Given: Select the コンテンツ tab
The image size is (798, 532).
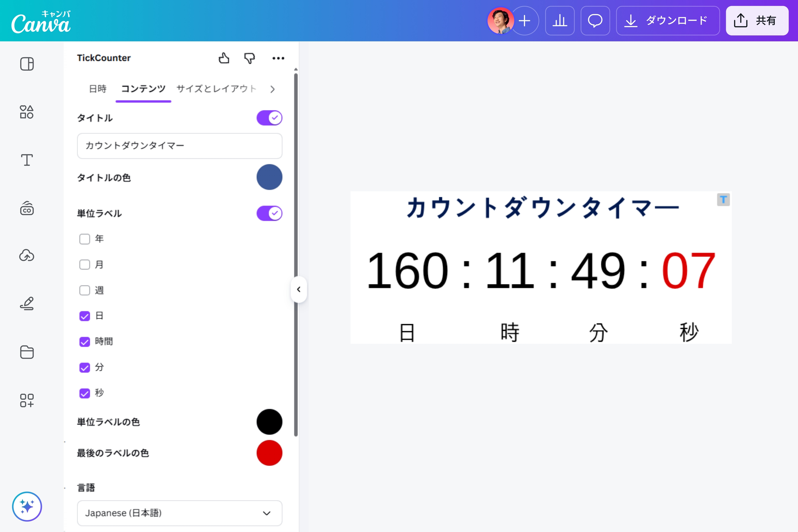Looking at the screenshot, I should tap(143, 89).
